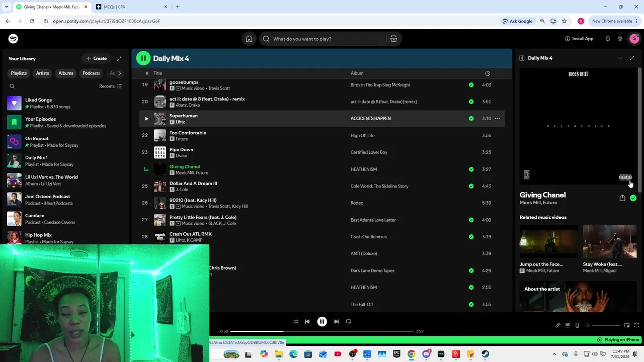Click the Spotify logo
This screenshot has width=644, height=362.
click(x=14, y=39)
